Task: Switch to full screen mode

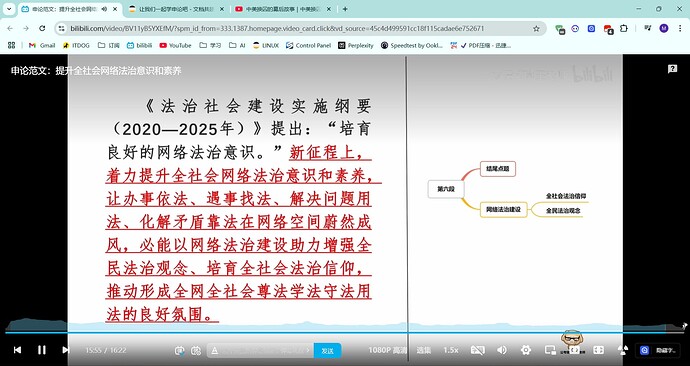Action: (598, 350)
